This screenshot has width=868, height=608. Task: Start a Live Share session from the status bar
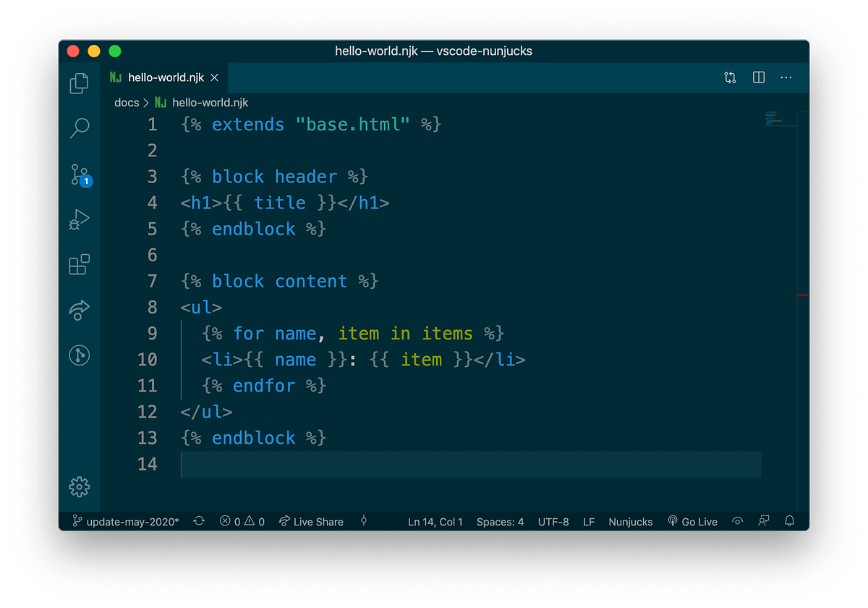311,521
